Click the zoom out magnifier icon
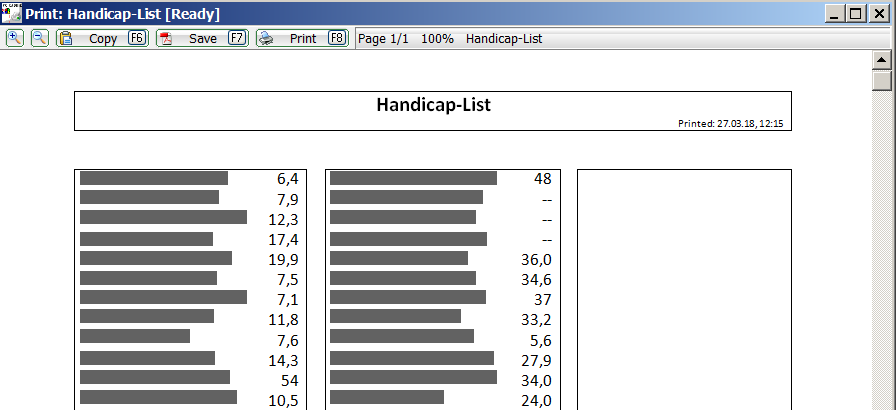This screenshot has width=896, height=410. 39,38
